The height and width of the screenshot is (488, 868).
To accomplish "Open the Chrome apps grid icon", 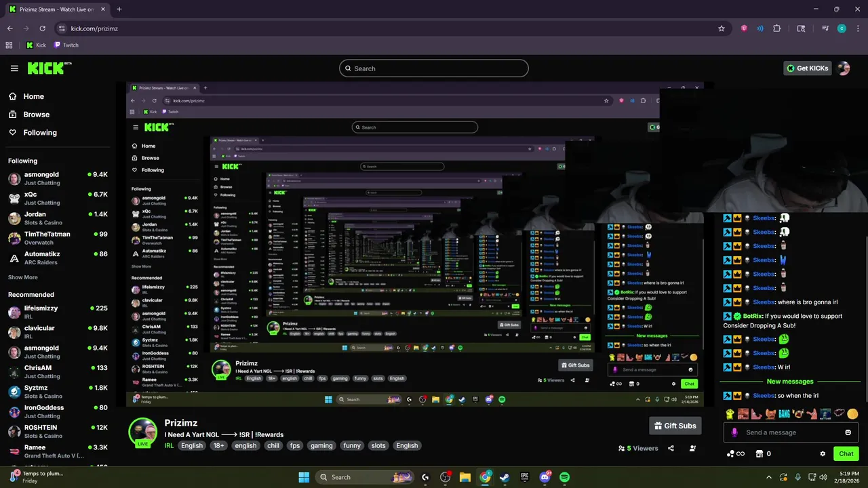I will point(9,45).
